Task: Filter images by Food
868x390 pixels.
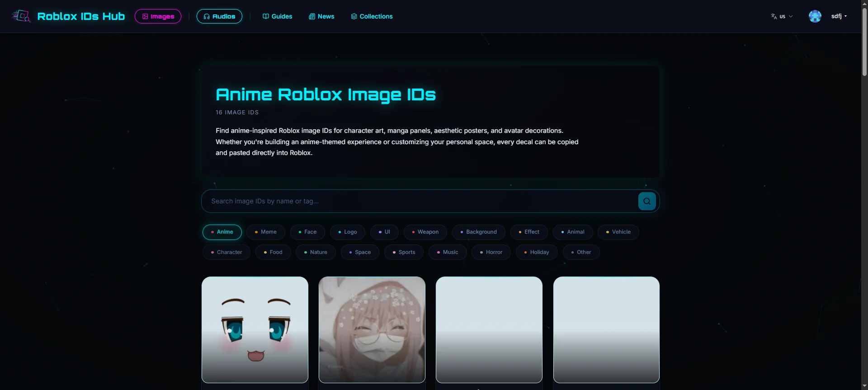Action: (273, 253)
